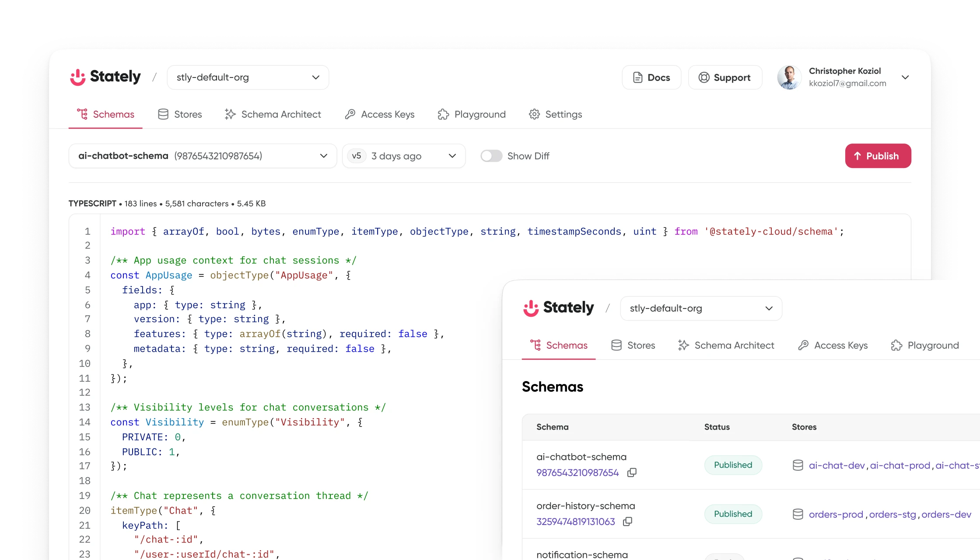This screenshot has width=980, height=560.
Task: Click the document icon on Docs button
Action: click(x=638, y=77)
